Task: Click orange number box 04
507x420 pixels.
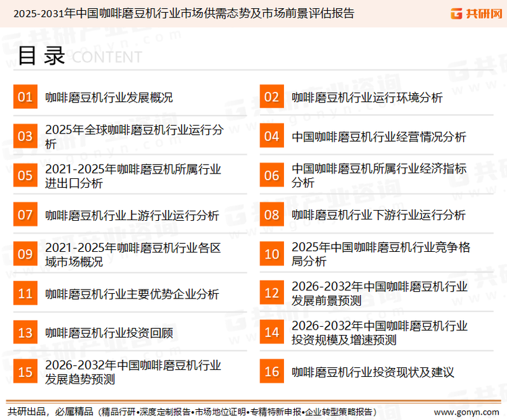Action: [272, 136]
